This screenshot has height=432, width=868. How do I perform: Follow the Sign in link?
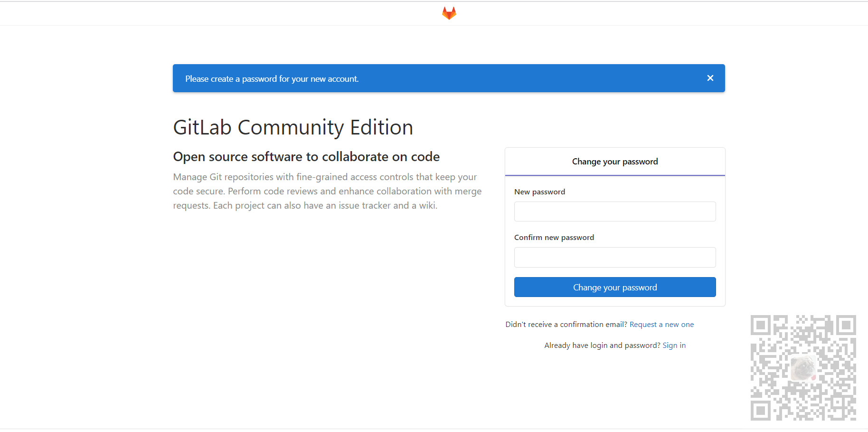(x=674, y=346)
